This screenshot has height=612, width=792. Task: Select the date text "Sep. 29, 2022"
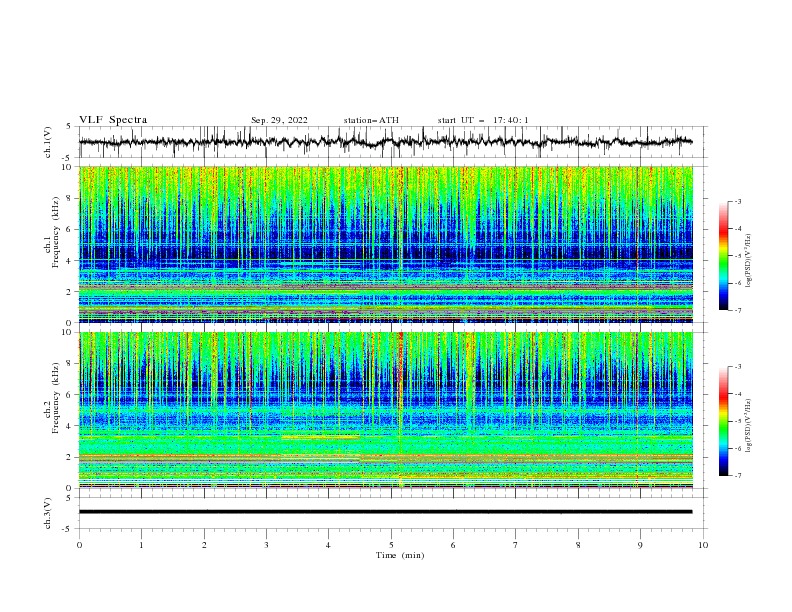point(279,120)
